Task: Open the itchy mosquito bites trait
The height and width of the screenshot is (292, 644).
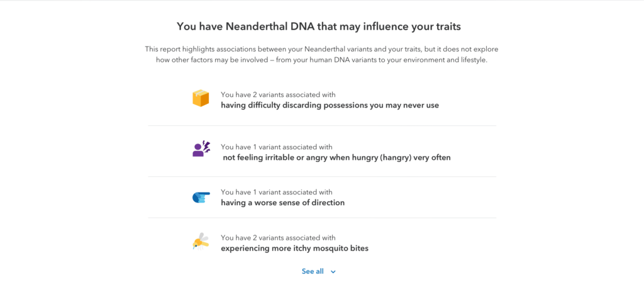Action: 294,249
